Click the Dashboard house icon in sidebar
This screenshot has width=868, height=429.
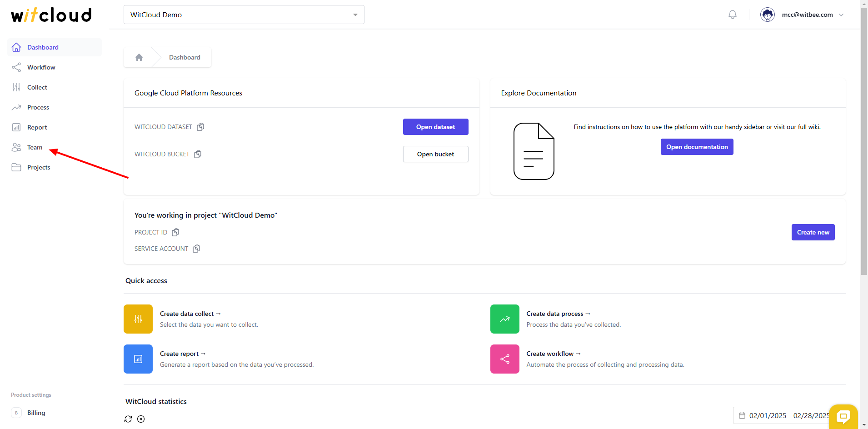16,47
